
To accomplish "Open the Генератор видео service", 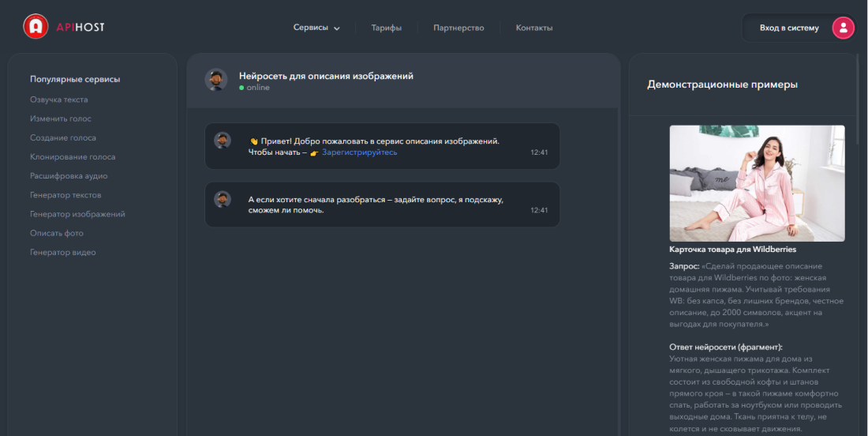I will [63, 253].
